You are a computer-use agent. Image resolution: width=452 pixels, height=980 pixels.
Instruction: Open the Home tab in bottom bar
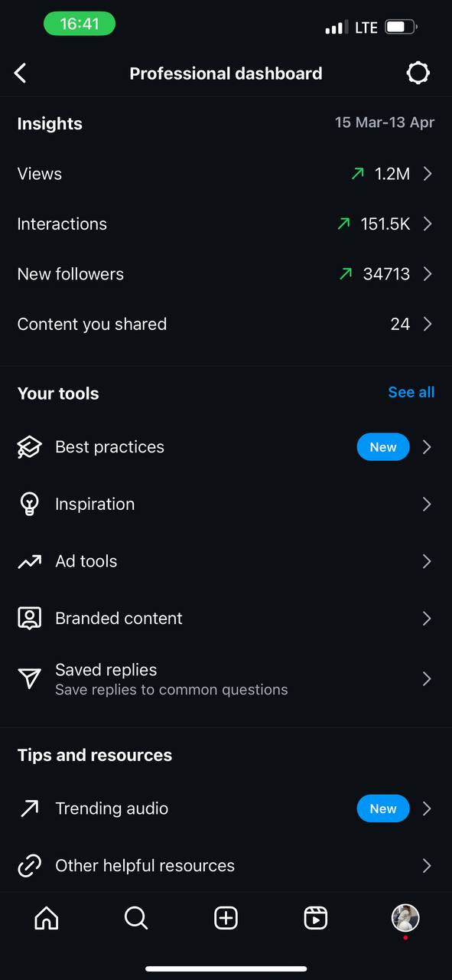(x=47, y=917)
